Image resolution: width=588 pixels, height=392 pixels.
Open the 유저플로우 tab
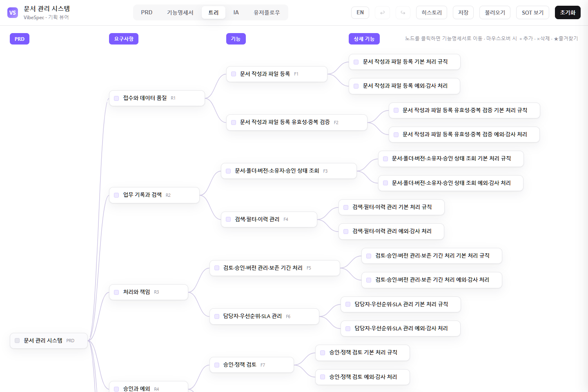pos(267,13)
